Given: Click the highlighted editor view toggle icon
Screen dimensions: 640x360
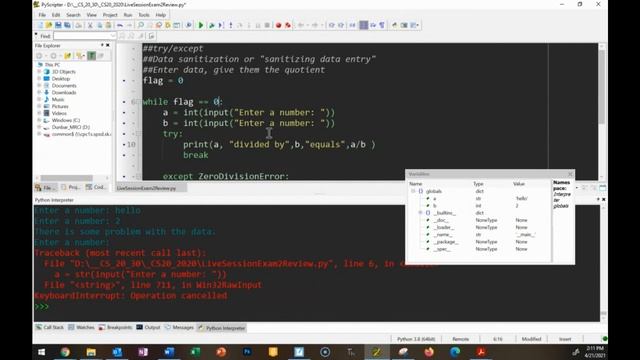Looking at the screenshot, I should click(363, 25).
